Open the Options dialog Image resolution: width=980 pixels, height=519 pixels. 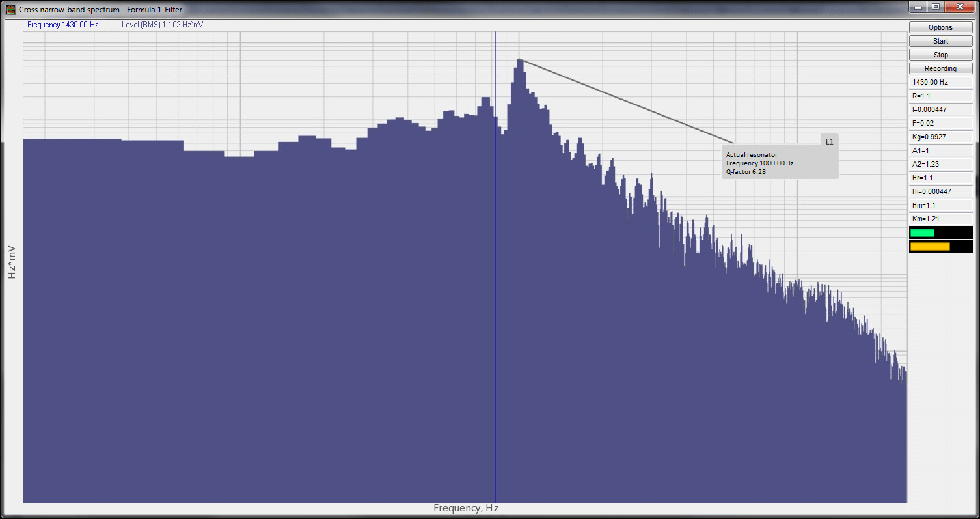(x=940, y=27)
